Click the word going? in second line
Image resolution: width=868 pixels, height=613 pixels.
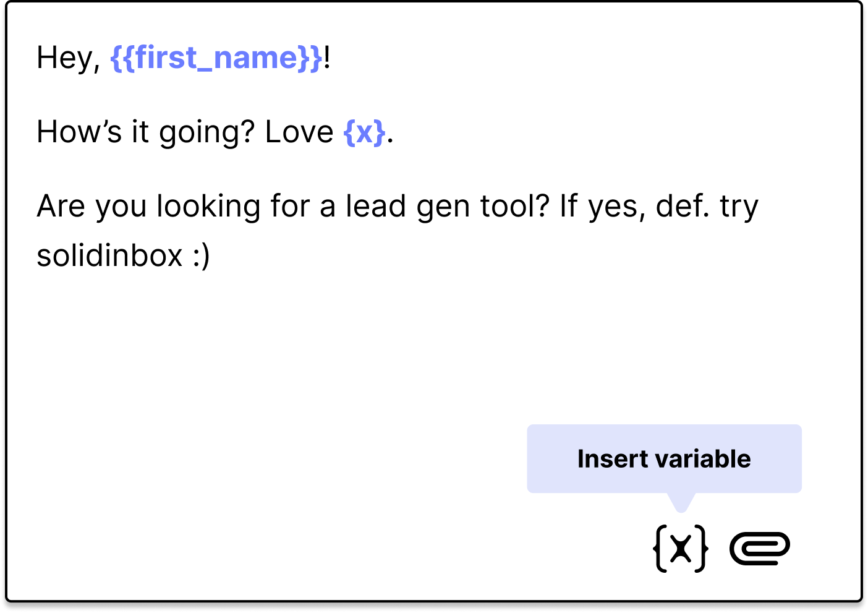206,132
